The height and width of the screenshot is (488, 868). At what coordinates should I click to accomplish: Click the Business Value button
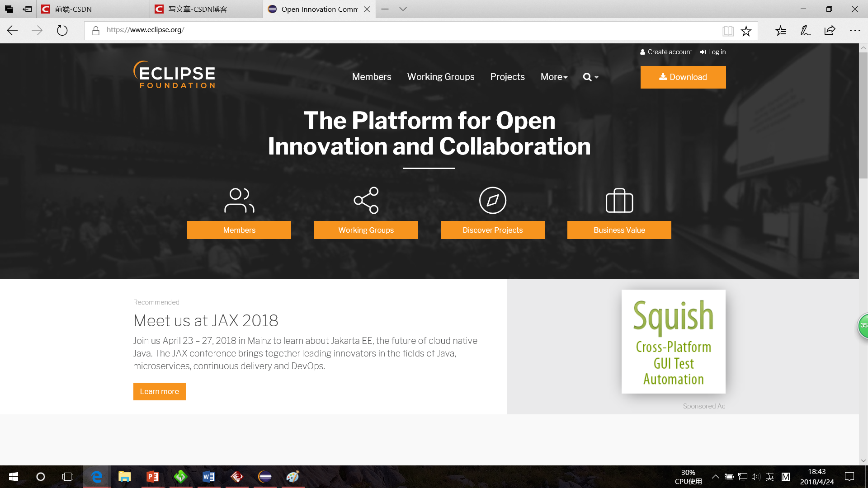tap(619, 230)
